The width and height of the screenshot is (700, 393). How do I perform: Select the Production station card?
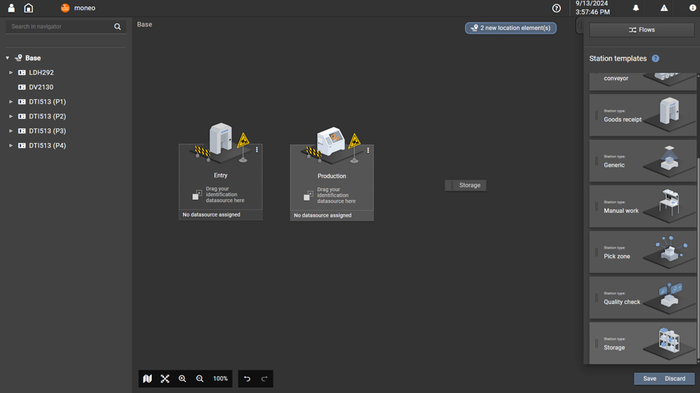pyautogui.click(x=332, y=183)
